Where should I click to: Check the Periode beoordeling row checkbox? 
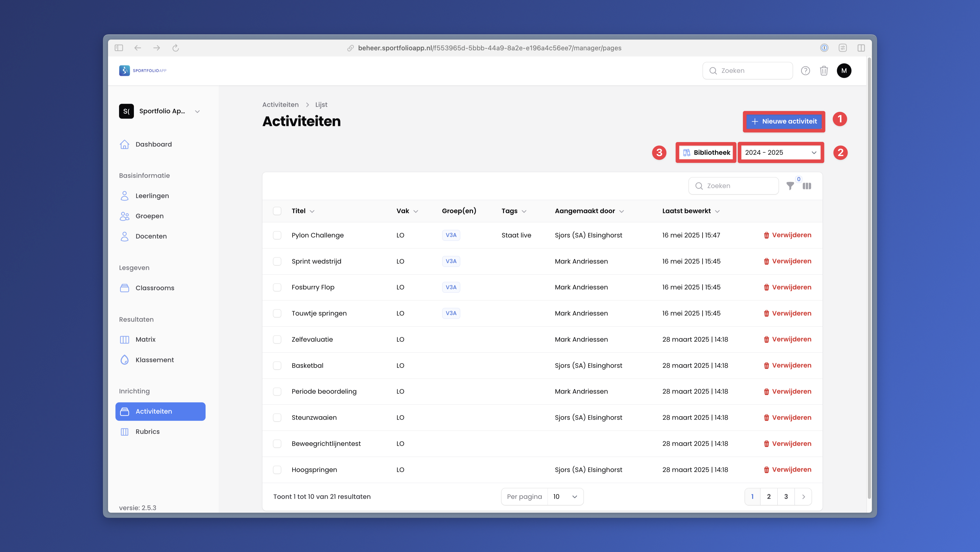coord(277,391)
